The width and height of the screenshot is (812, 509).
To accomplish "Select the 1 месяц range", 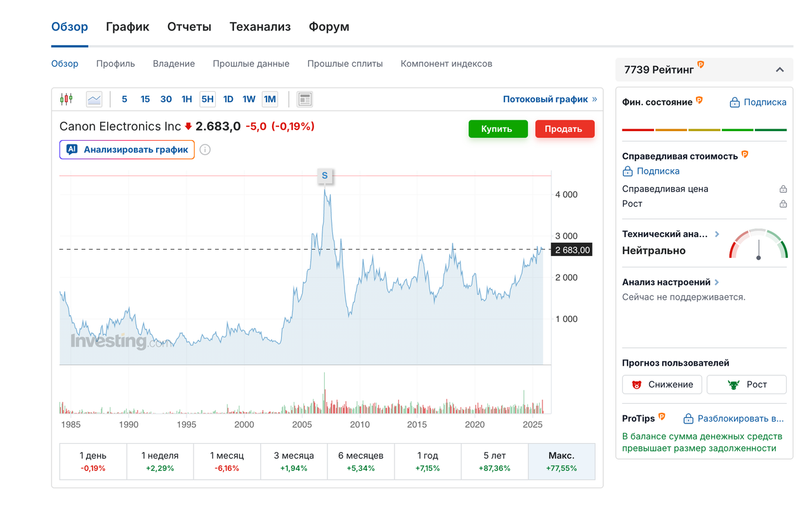I will 227,461.
